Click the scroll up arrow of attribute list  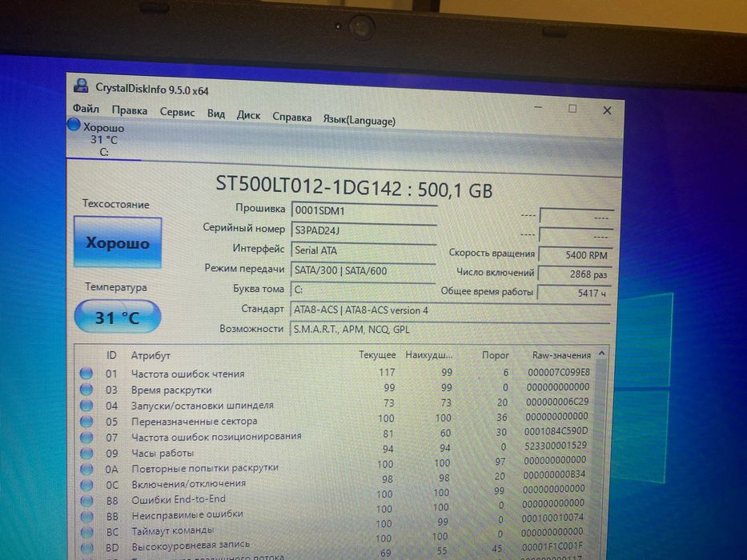(602, 354)
